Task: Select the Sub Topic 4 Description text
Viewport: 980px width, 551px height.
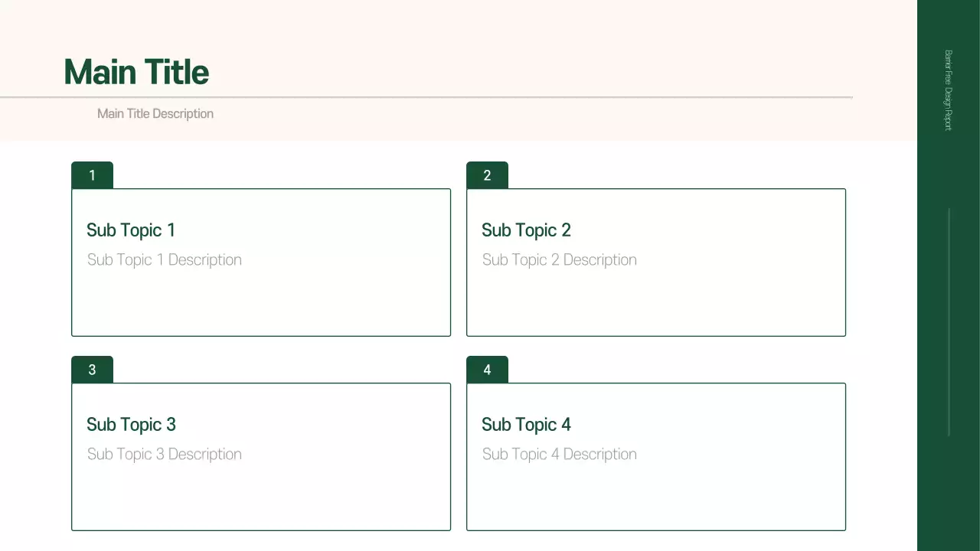Action: click(x=560, y=455)
